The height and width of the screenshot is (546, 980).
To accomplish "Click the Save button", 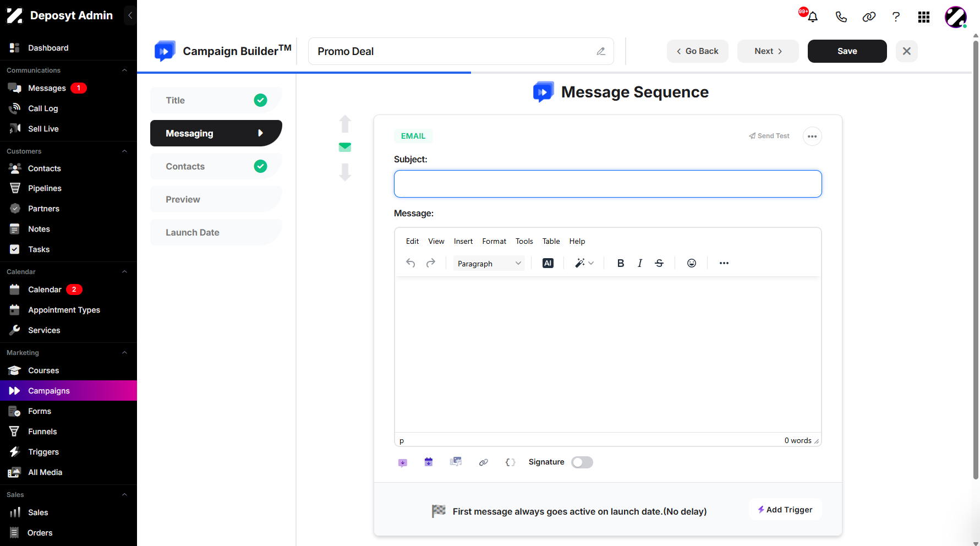I will pyautogui.click(x=847, y=51).
